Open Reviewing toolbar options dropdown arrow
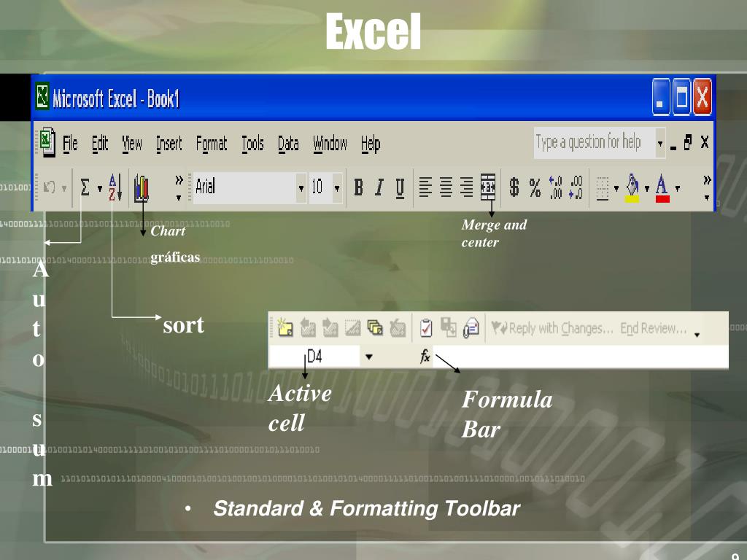747x560 pixels. coord(697,335)
